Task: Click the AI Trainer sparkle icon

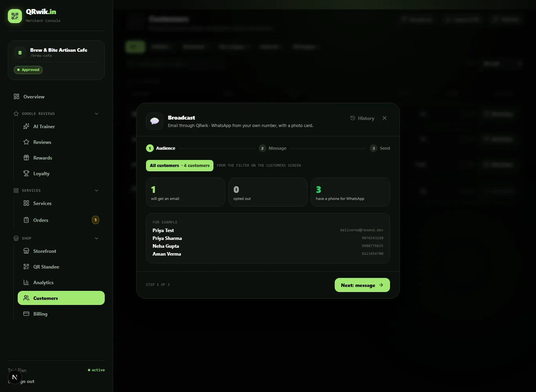Action: point(26,127)
